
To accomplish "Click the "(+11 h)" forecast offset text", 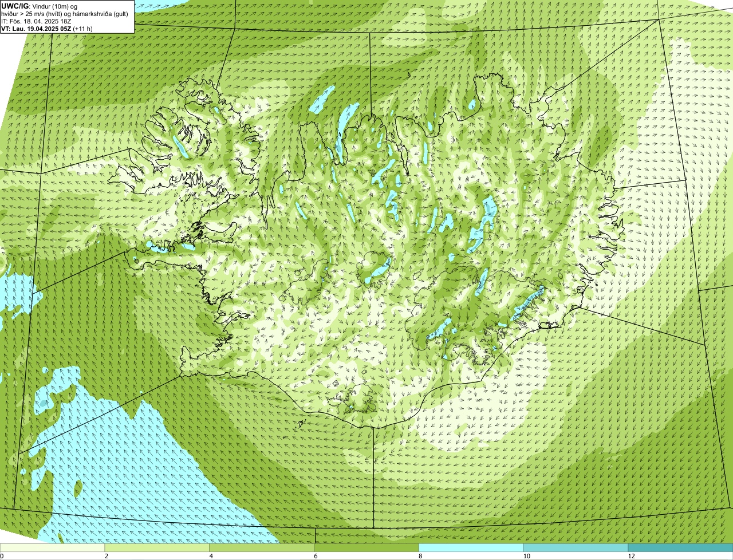I will 83,29.
